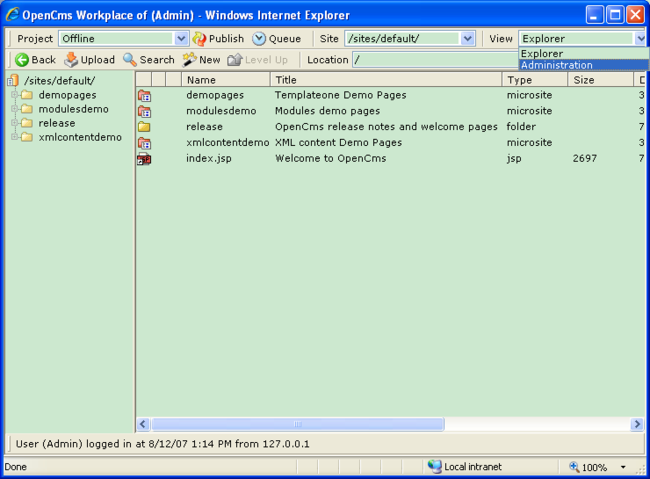Sort by the Type column header
650x479 pixels.
pyautogui.click(x=535, y=80)
